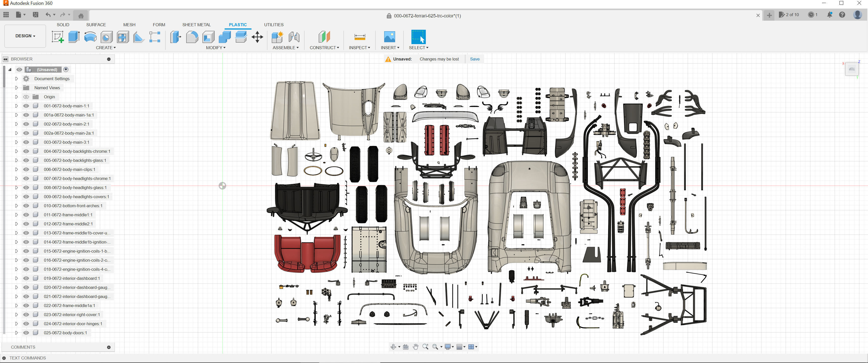Image resolution: width=868 pixels, height=363 pixels.
Task: Click the Insert Image icon
Action: click(x=390, y=37)
